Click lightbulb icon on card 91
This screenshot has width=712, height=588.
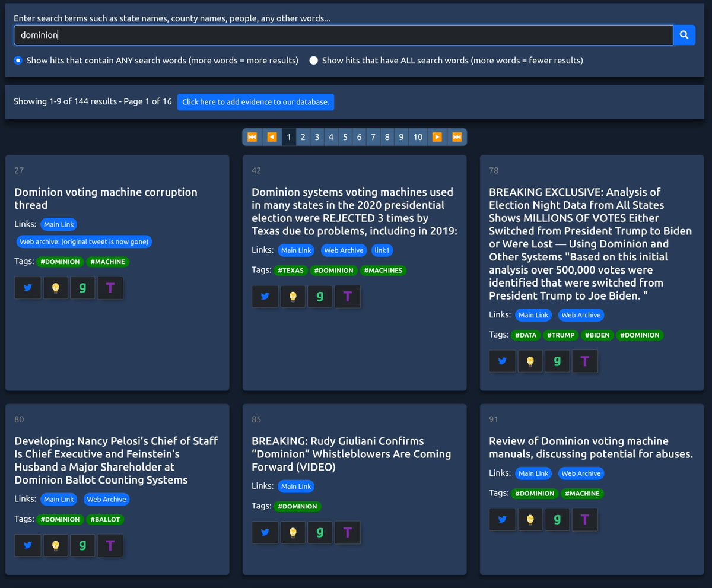tap(530, 520)
